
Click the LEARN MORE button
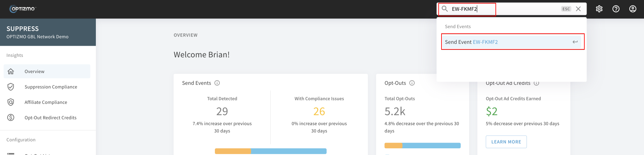pyautogui.click(x=506, y=142)
